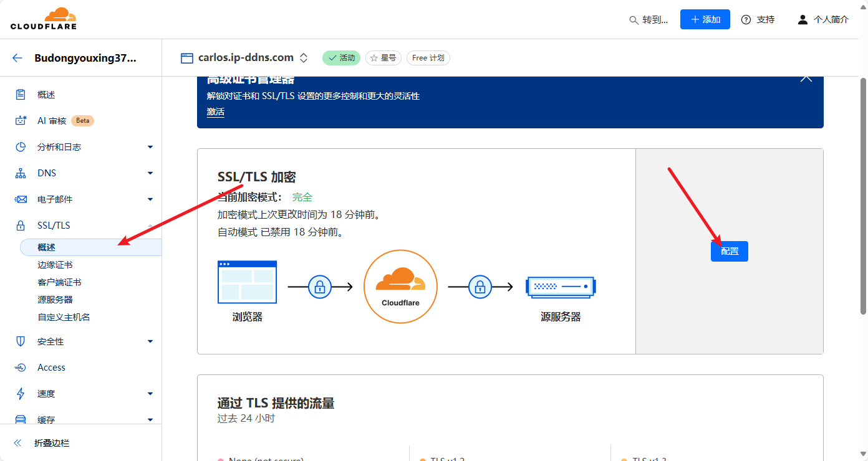Image resolution: width=868 pixels, height=461 pixels.
Task: Open 概述 under SSL/TLS
Action: (x=91, y=247)
